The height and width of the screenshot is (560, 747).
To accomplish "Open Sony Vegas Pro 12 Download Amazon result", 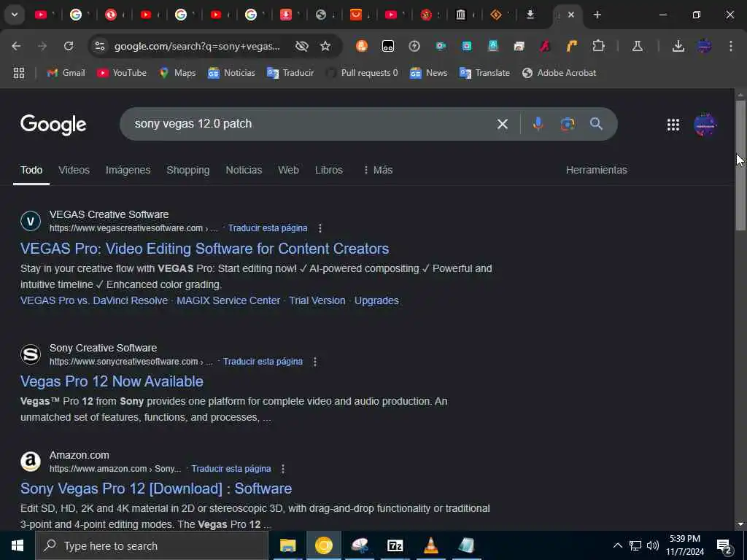I will [156, 489].
